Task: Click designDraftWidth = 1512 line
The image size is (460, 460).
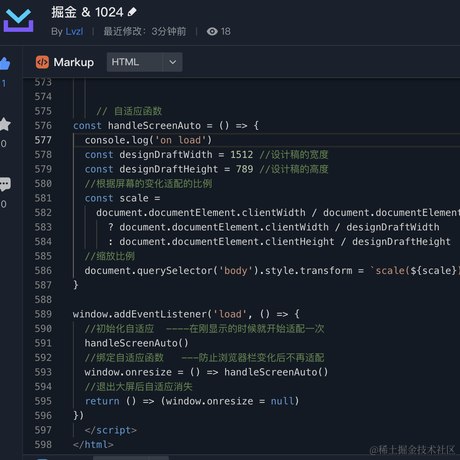Action: coord(206,155)
